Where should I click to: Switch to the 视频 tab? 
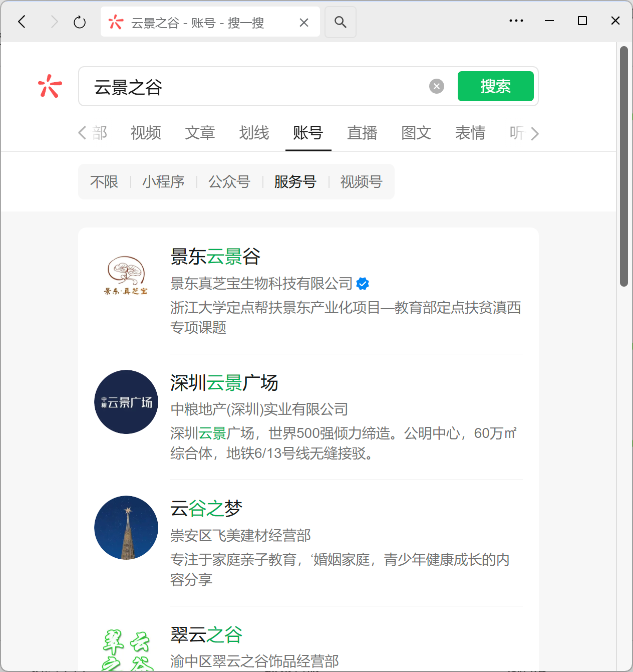(146, 133)
